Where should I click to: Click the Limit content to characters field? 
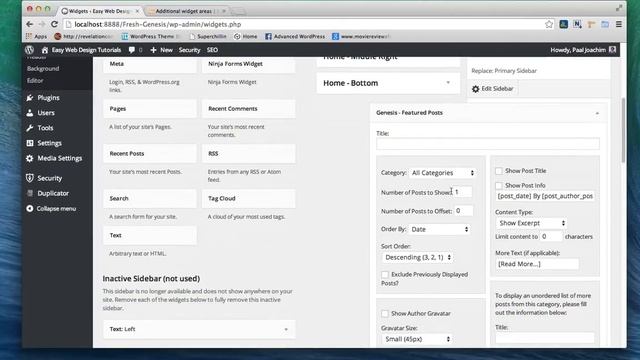[x=551, y=236]
